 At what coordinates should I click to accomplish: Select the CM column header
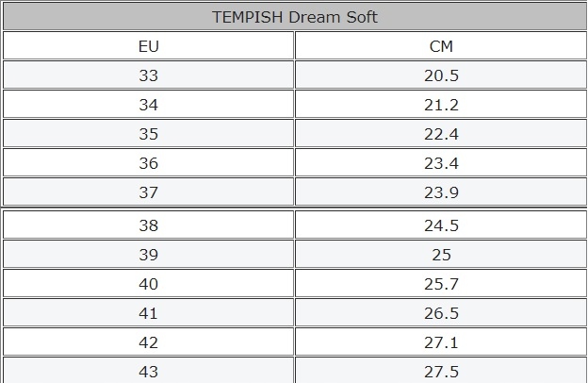(x=441, y=46)
